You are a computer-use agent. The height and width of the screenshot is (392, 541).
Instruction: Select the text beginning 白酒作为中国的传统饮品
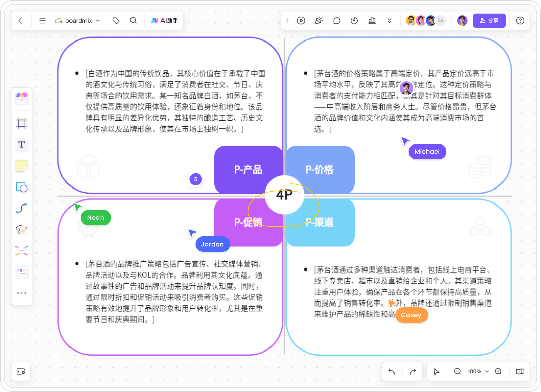coord(174,101)
